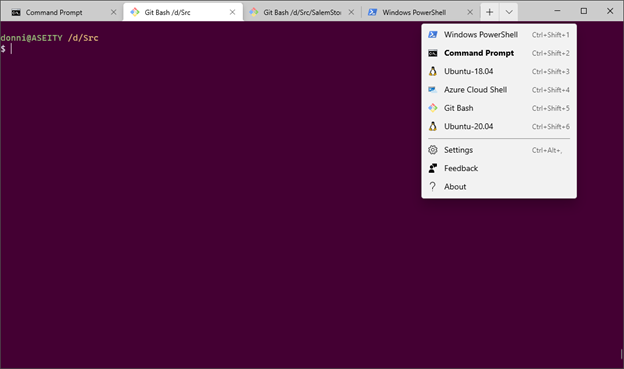Switch to the Windows PowerShell tab
624x369 pixels.
(x=421, y=12)
